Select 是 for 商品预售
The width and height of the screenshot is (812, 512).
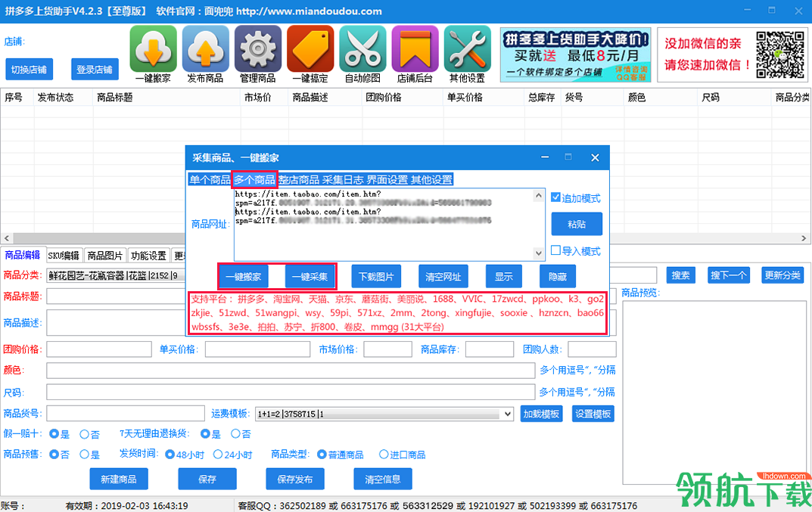tap(85, 454)
